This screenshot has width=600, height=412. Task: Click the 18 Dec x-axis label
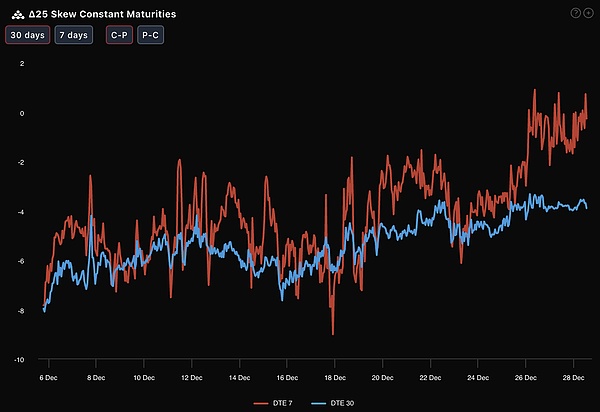[333, 378]
